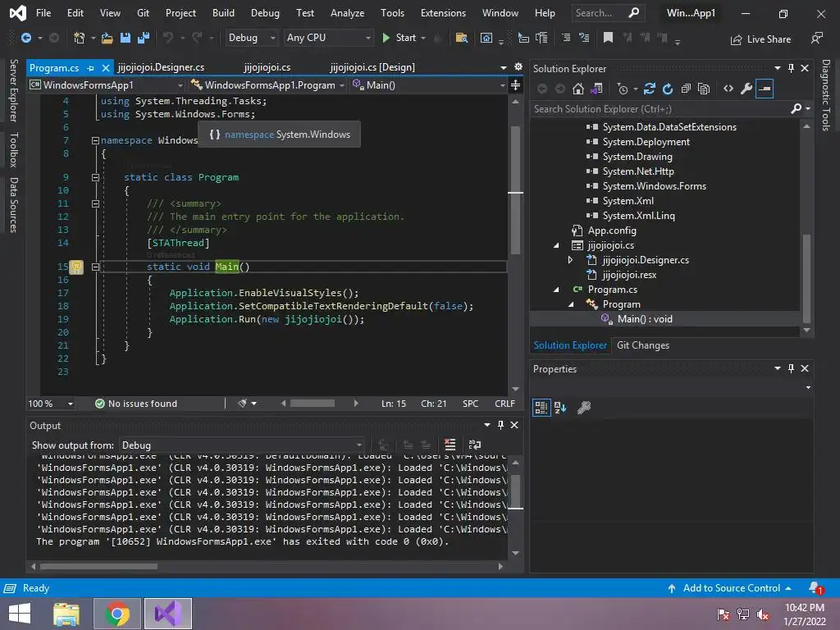840x630 pixels.
Task: Click the Save All toolbar icon
Action: pyautogui.click(x=143, y=38)
